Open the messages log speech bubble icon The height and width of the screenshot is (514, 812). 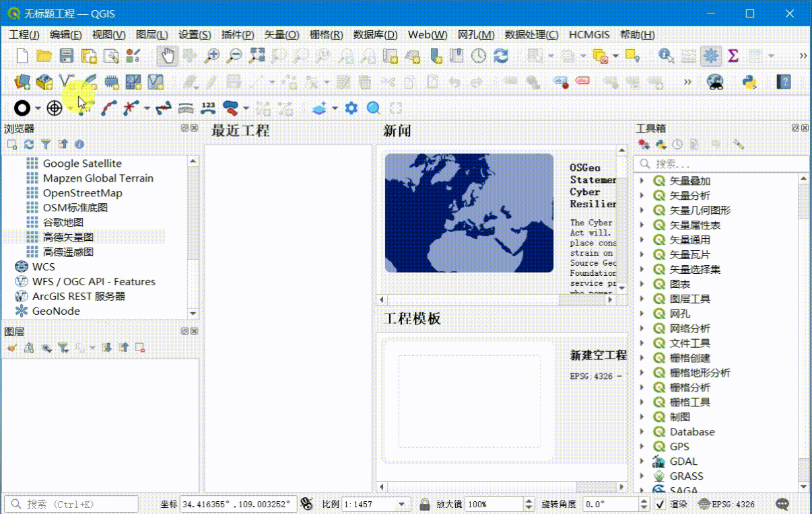point(782,504)
